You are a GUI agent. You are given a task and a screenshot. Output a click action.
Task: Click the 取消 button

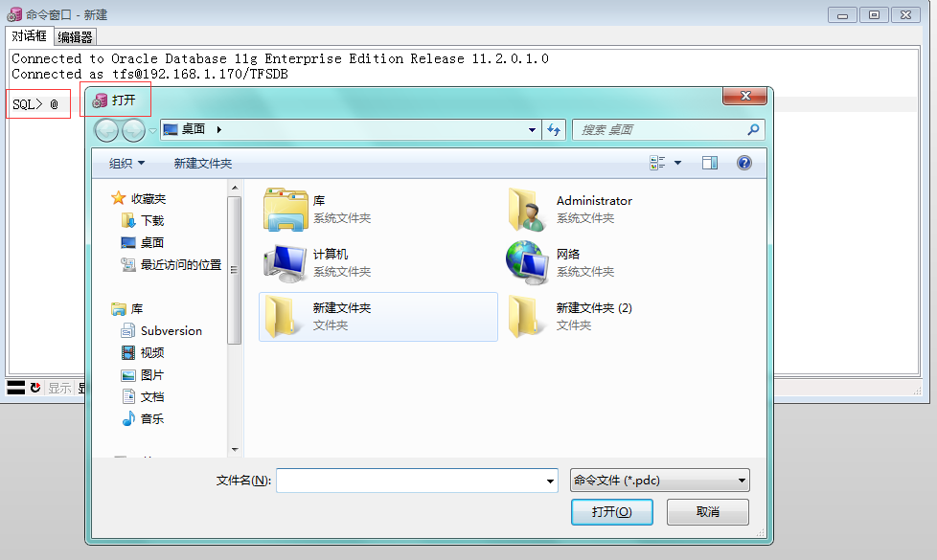tap(707, 511)
